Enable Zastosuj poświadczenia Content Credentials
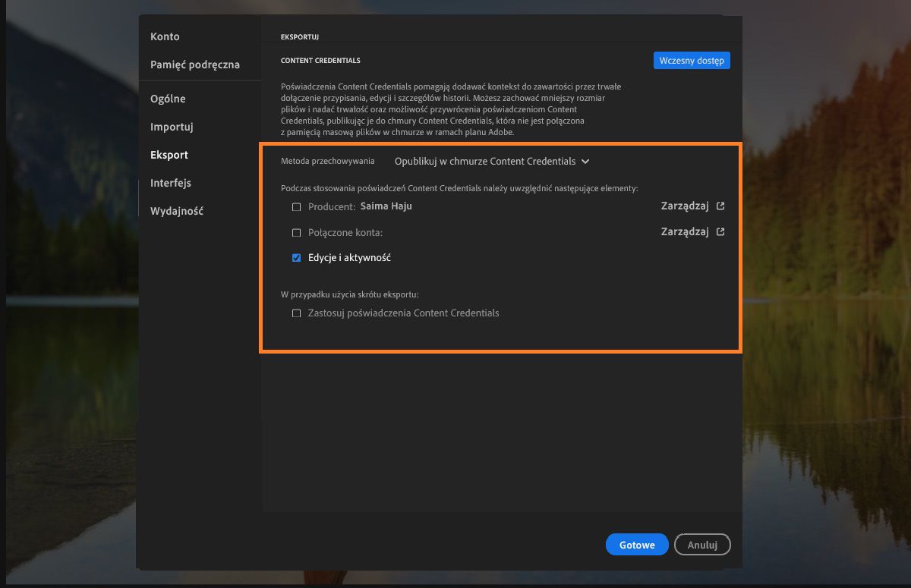Image resolution: width=911 pixels, height=588 pixels. [296, 313]
